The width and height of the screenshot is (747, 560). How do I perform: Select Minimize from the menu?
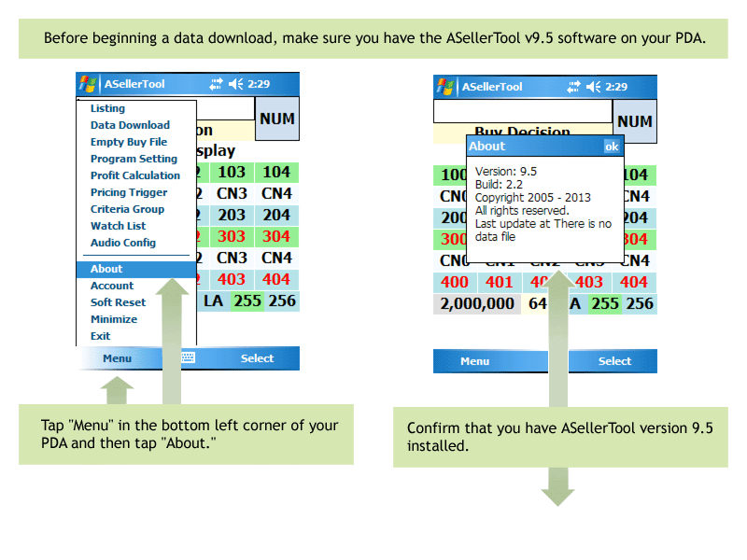pos(114,319)
